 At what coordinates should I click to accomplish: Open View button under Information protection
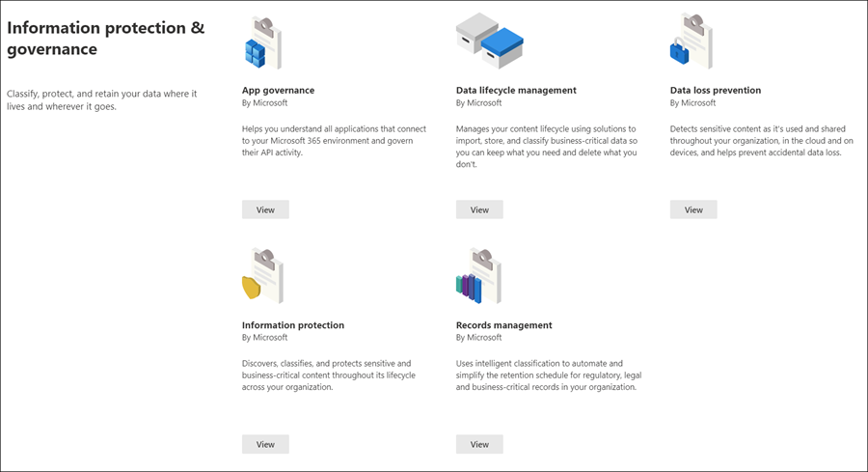click(x=265, y=444)
